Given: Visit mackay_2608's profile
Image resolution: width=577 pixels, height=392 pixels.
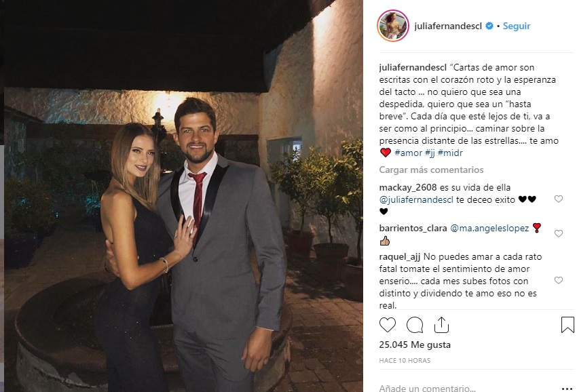Looking at the screenshot, I should 408,188.
